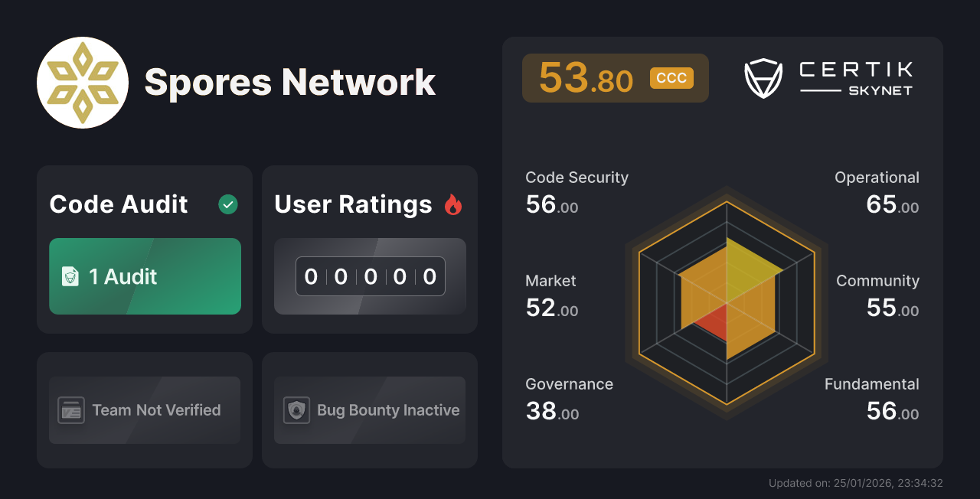Click the green checkmark on Code Audit
Screen dimensions: 980x499
click(227, 204)
